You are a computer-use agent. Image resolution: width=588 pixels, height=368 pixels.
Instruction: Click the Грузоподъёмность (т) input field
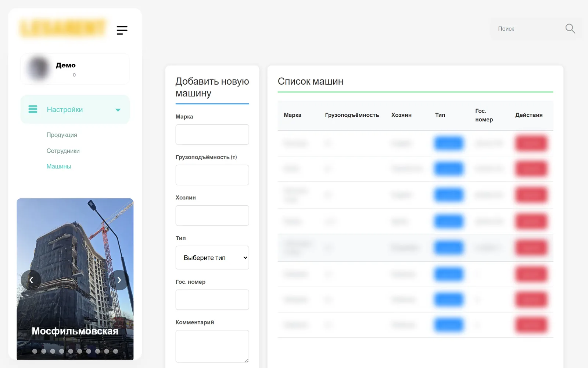(212, 175)
